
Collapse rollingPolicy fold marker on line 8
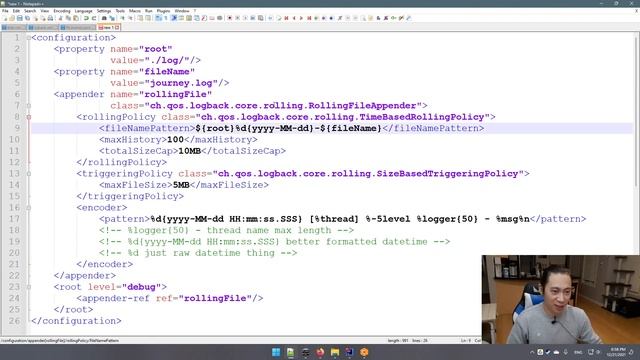pos(29,117)
